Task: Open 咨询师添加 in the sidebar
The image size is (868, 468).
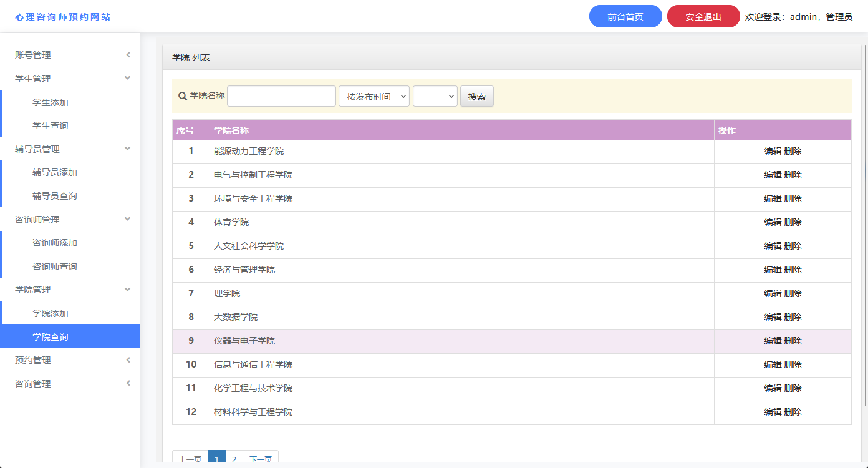Action: 55,243
